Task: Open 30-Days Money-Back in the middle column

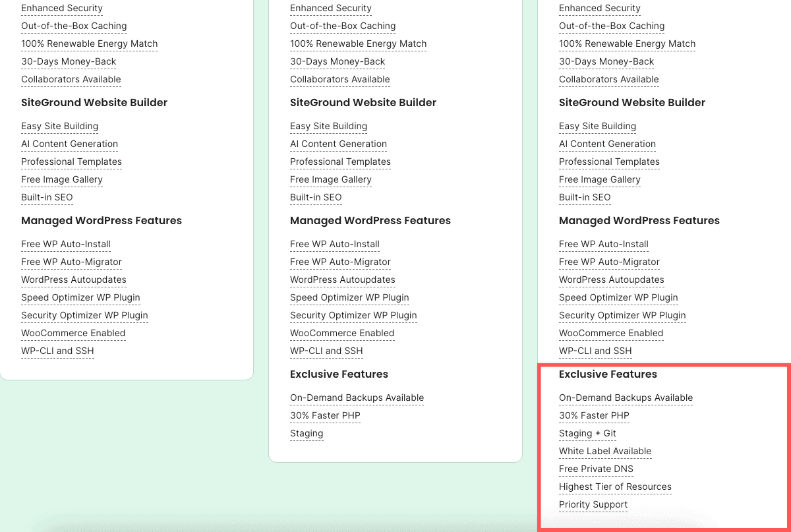Action: pos(337,62)
